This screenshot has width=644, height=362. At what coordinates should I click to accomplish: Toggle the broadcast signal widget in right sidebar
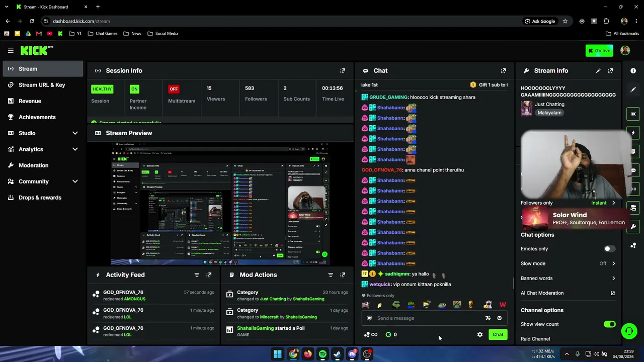click(x=633, y=189)
